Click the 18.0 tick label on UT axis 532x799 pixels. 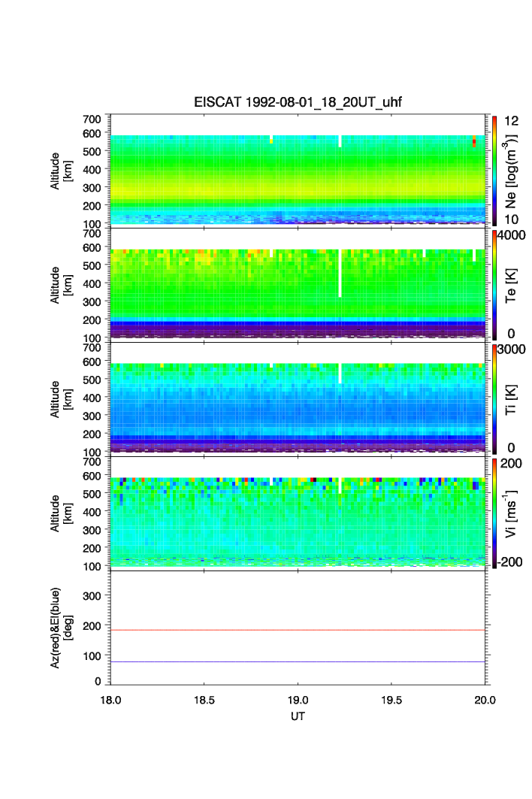[x=110, y=700]
